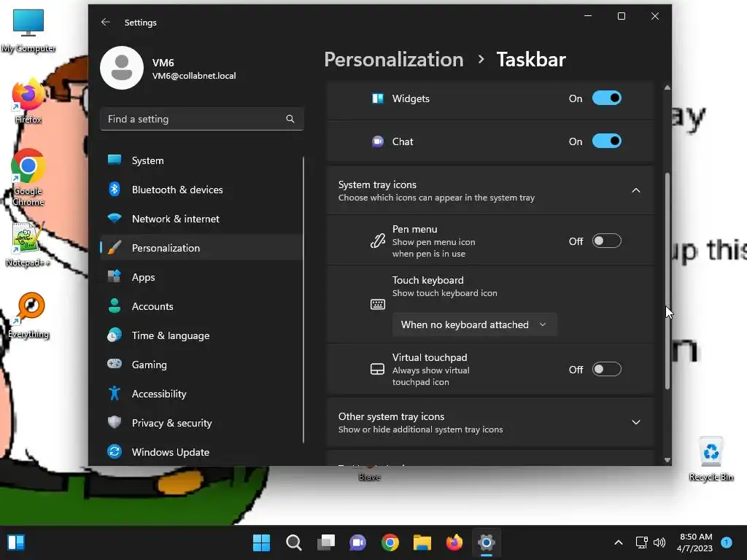Click the Touch keyboard icon

pyautogui.click(x=378, y=304)
